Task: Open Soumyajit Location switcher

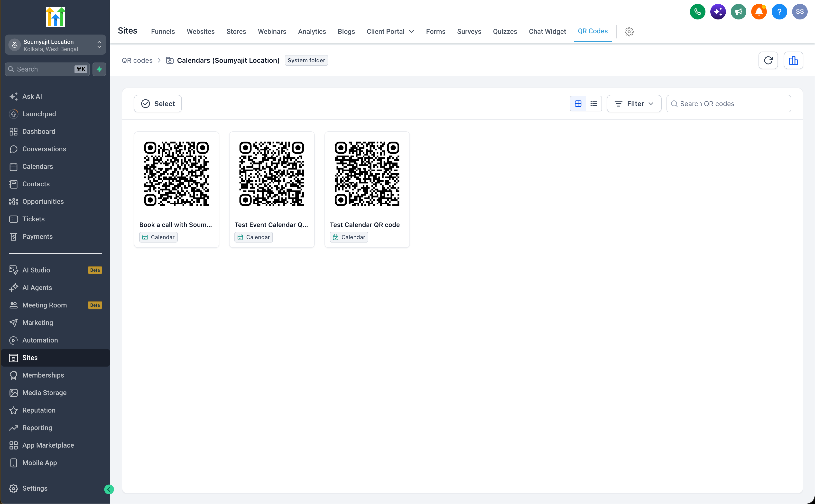Action: coord(55,45)
